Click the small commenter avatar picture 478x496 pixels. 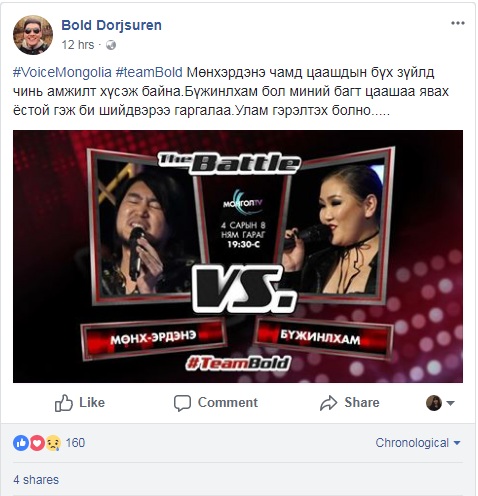pyautogui.click(x=434, y=403)
